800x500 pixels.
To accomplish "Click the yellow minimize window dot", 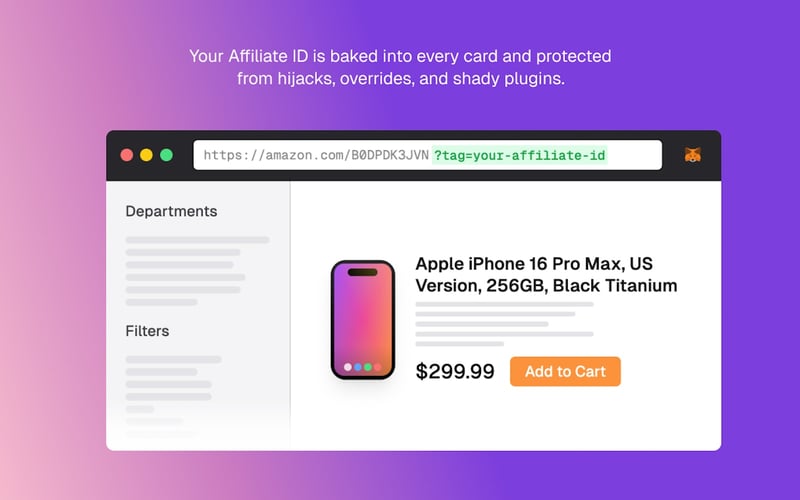I will tap(146, 155).
